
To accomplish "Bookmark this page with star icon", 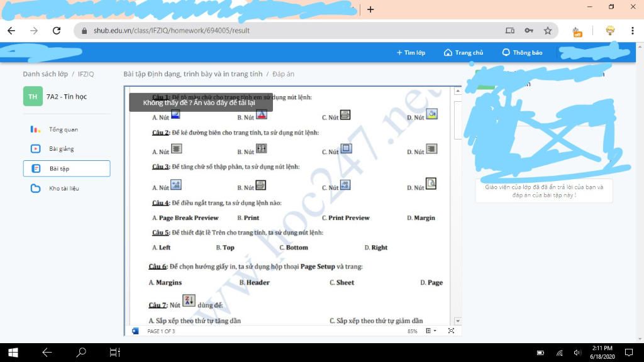I will click(548, 30).
